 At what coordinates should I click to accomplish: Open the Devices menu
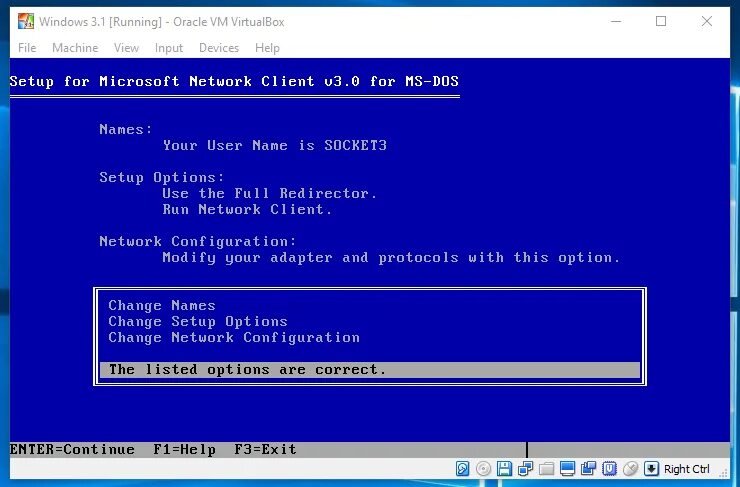(219, 48)
